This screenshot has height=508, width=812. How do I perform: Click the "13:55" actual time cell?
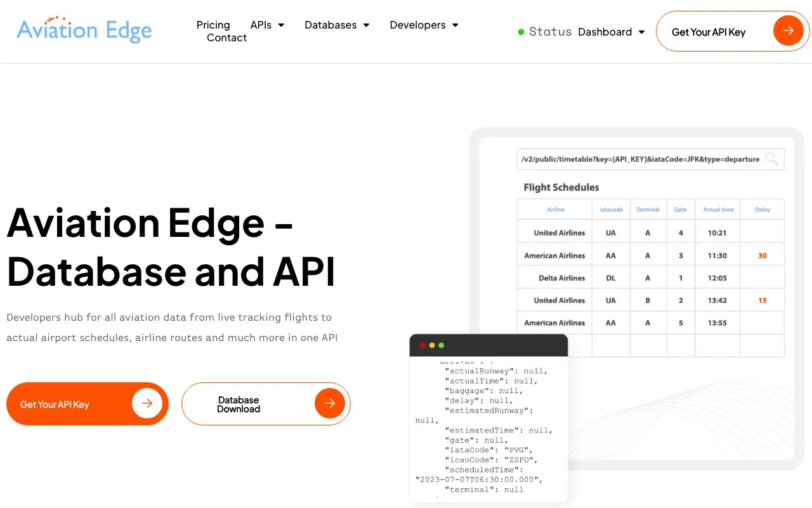click(x=717, y=323)
